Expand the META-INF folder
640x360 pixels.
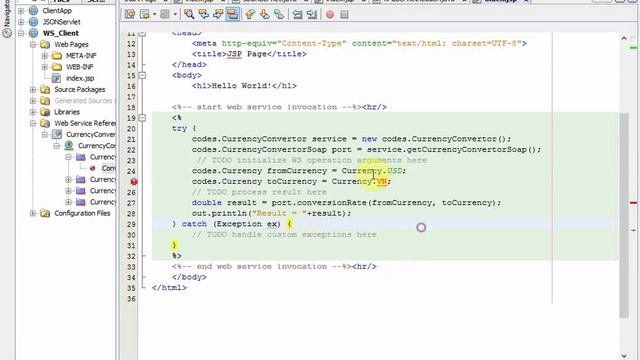[x=45, y=56]
